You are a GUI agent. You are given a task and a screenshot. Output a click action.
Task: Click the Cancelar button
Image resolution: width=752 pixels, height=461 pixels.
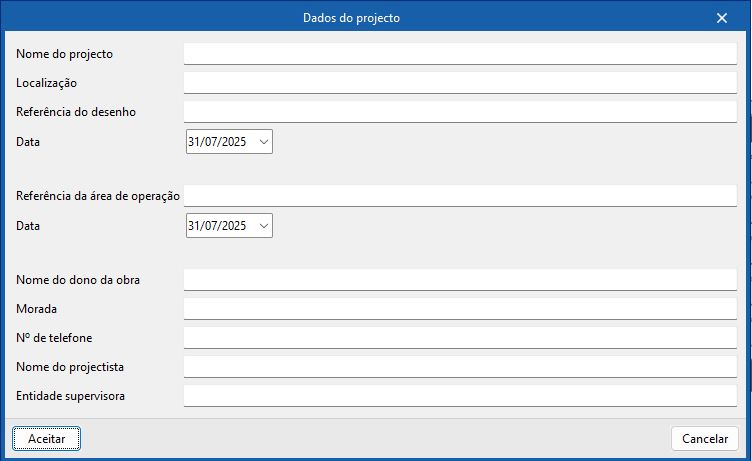pyautogui.click(x=704, y=438)
